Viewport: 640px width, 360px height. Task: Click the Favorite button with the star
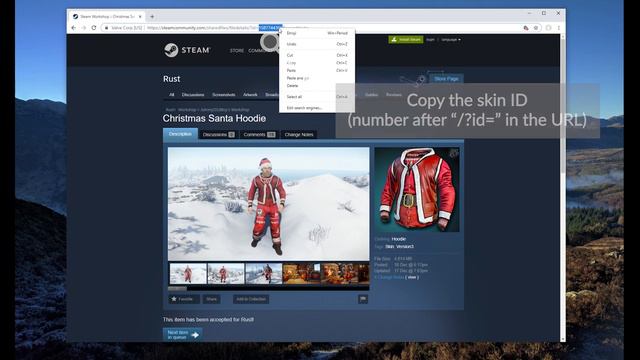click(x=184, y=299)
